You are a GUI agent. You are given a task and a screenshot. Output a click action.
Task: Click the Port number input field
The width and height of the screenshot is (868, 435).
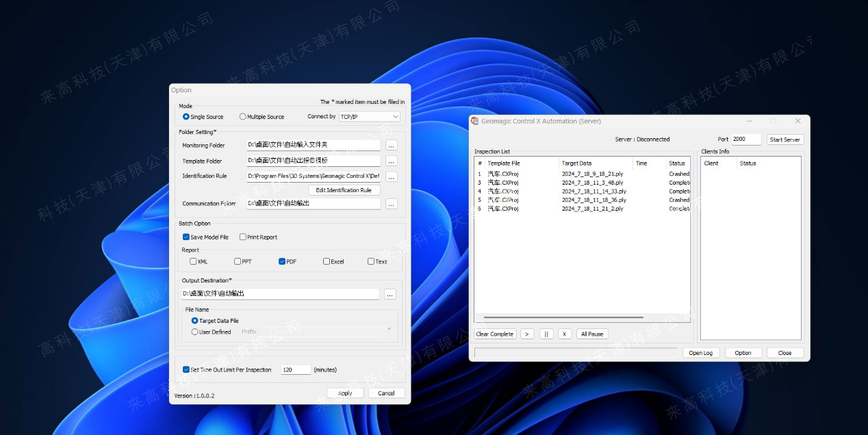746,140
